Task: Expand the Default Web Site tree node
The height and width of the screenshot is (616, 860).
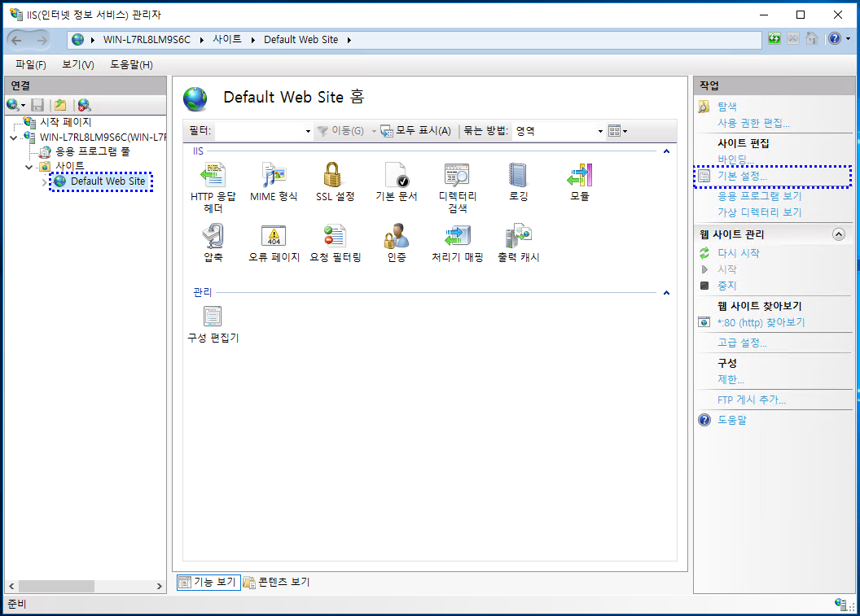Action: [45, 182]
